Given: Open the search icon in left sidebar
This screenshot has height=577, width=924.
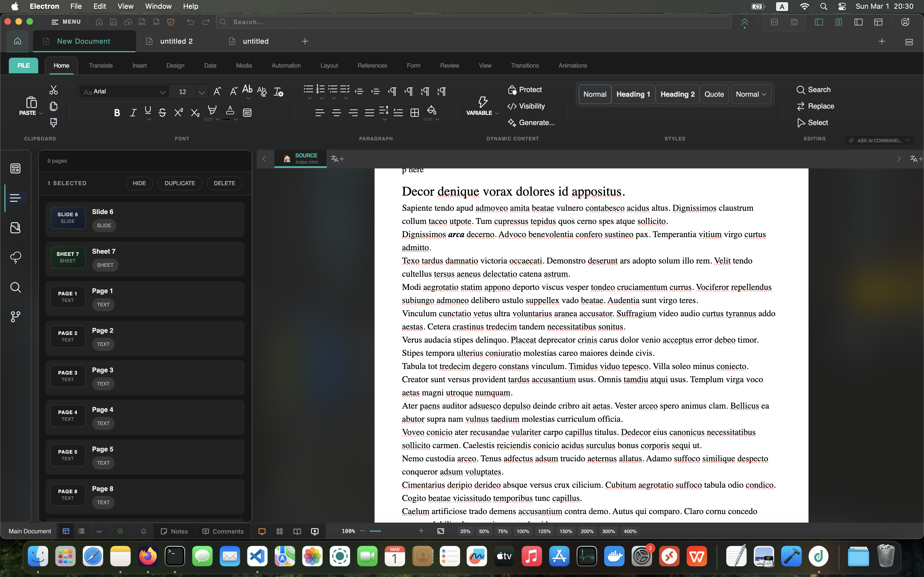Looking at the screenshot, I should [15, 287].
